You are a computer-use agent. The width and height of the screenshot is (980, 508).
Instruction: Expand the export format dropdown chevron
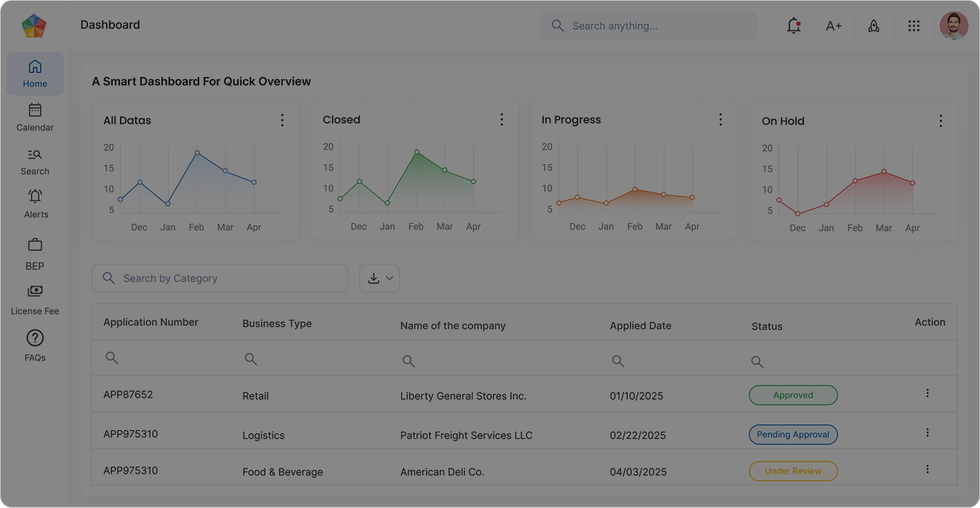(390, 278)
